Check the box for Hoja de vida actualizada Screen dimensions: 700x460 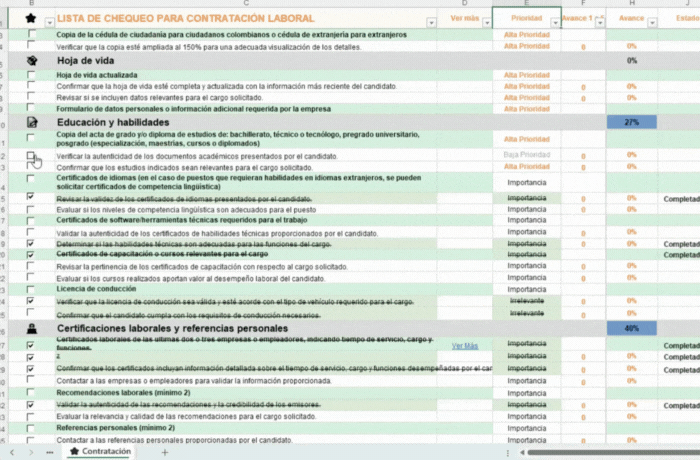pyautogui.click(x=31, y=74)
